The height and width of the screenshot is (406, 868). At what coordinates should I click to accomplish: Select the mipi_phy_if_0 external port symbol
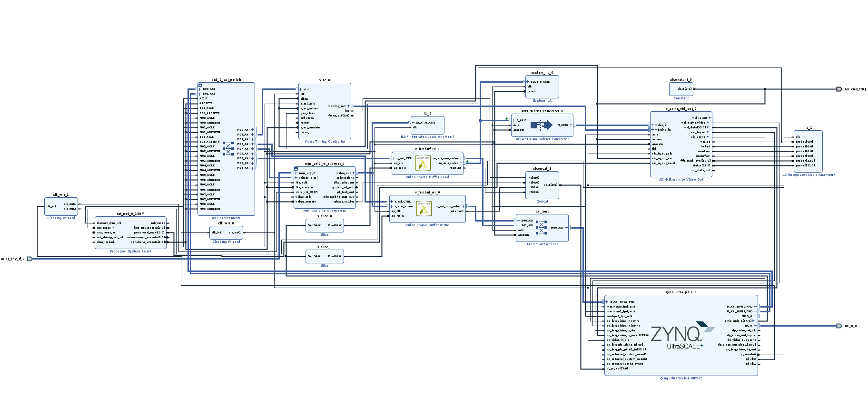click(x=30, y=259)
